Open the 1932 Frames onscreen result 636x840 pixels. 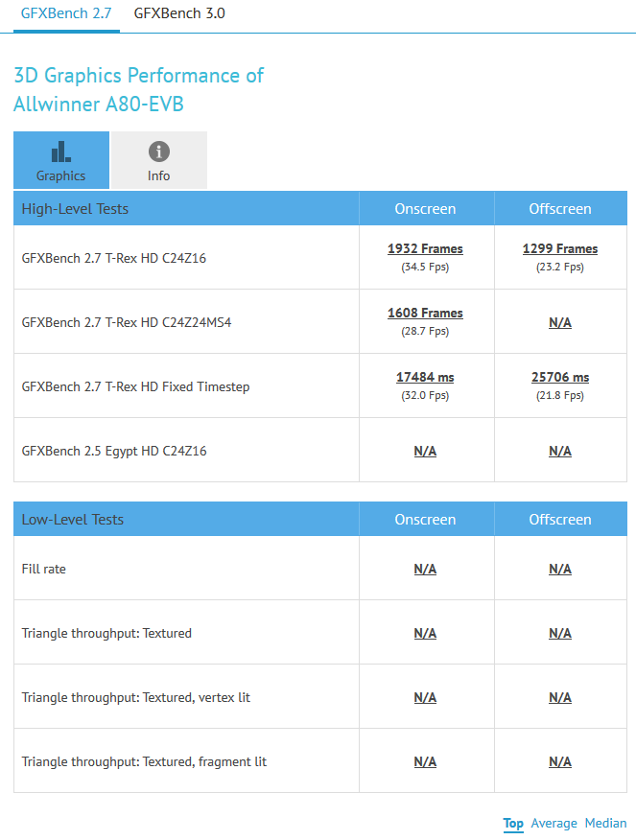click(x=425, y=249)
